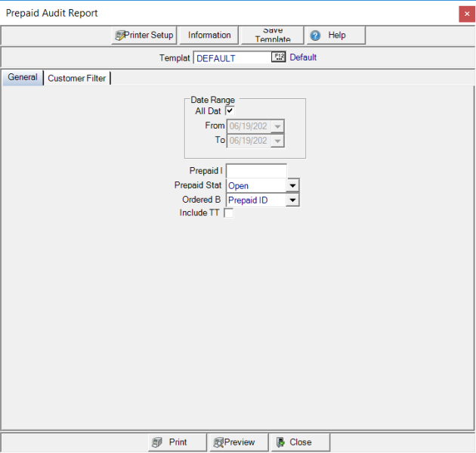Viewport: 476px width, 453px height.
Task: Open the Ordered By dropdown list
Action: (x=293, y=200)
